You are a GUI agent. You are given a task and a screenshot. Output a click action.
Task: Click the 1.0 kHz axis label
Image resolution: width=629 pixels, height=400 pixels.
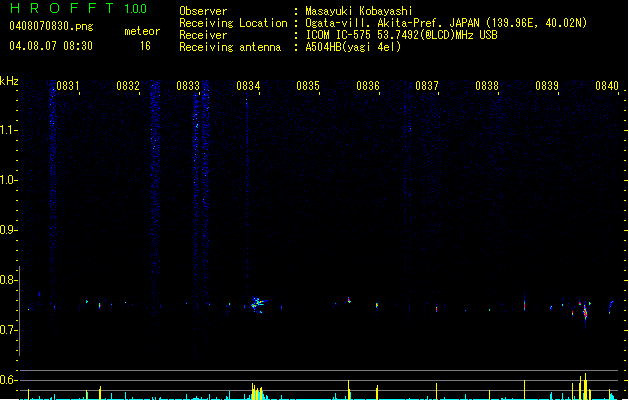[x=8, y=180]
